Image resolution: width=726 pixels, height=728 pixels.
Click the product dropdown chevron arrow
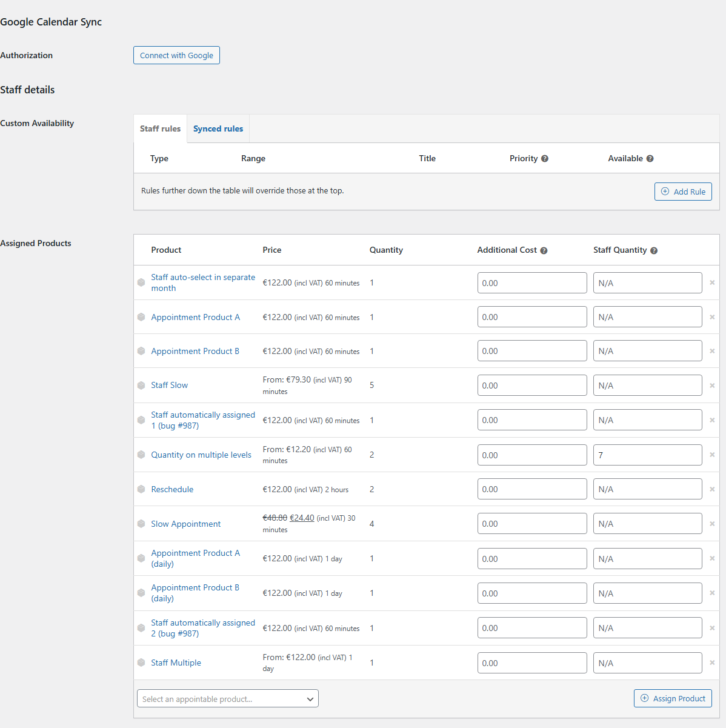310,698
